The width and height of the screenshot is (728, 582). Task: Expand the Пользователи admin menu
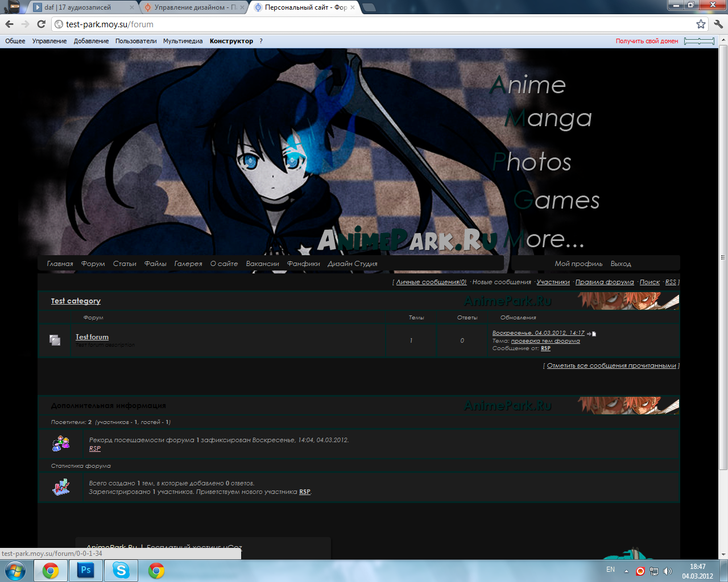pyautogui.click(x=136, y=41)
